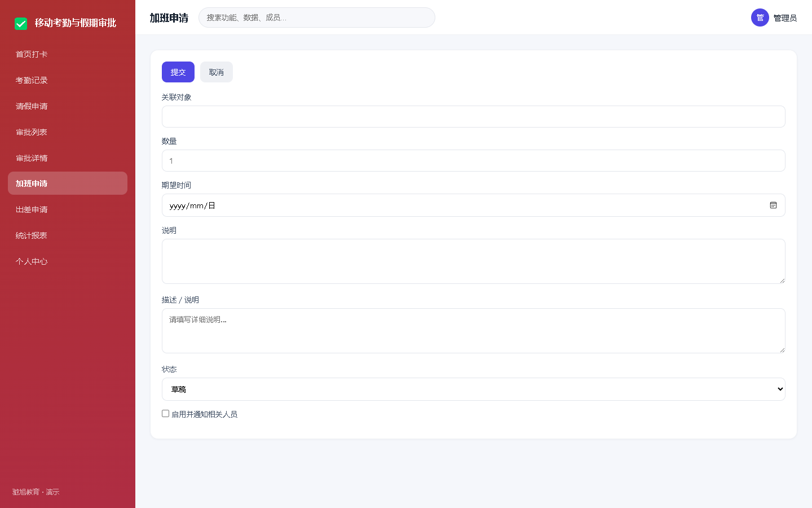Open 审批列表 page
This screenshot has height=508, width=812.
[x=68, y=132]
